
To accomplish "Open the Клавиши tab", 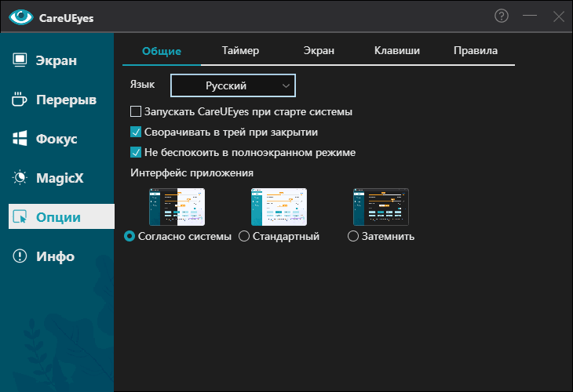I will point(397,51).
